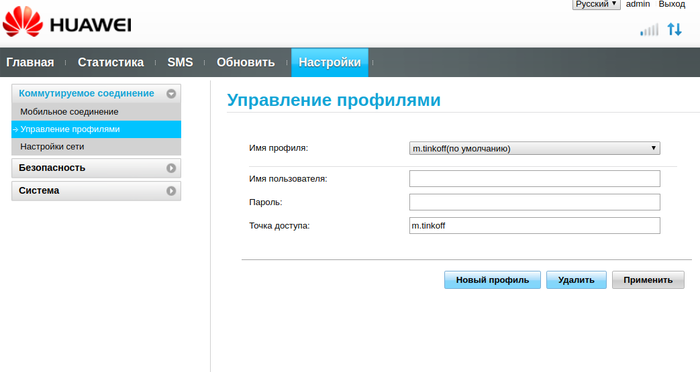Open the Русский language dropdown

tap(596, 4)
